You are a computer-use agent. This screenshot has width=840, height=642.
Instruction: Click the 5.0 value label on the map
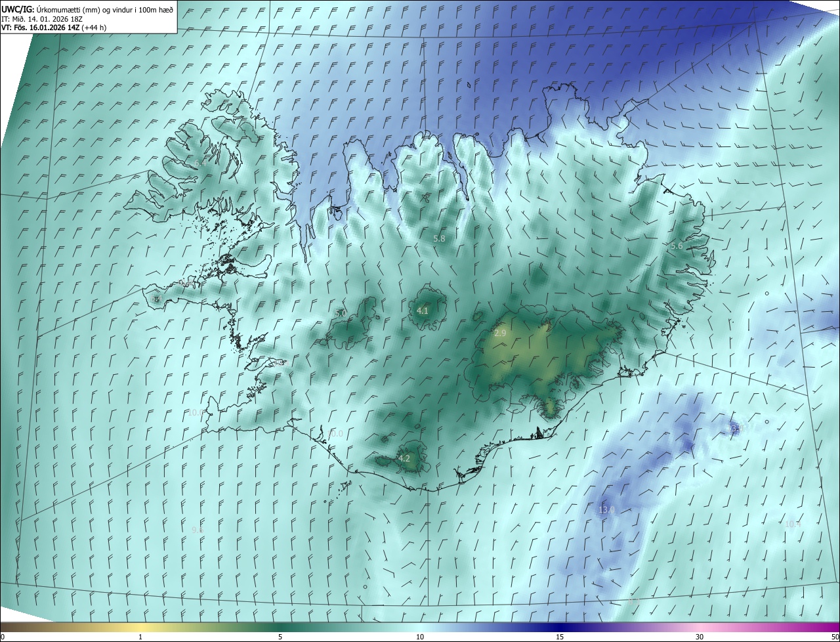(341, 313)
